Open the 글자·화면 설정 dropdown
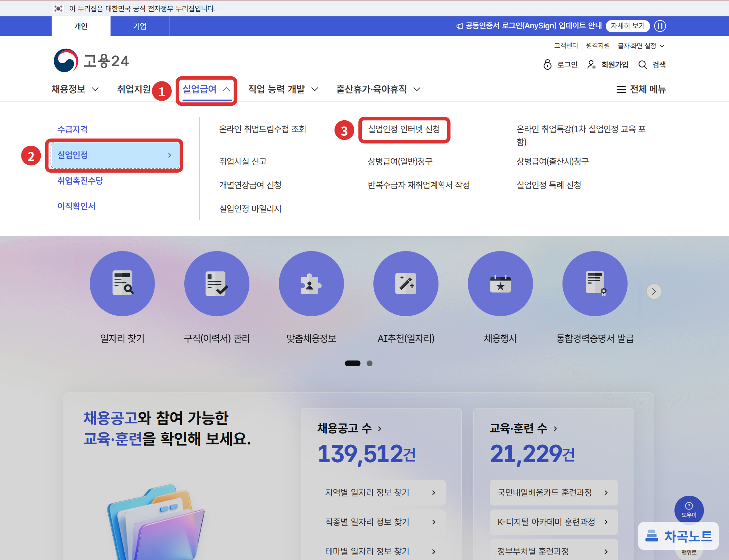 coord(641,46)
